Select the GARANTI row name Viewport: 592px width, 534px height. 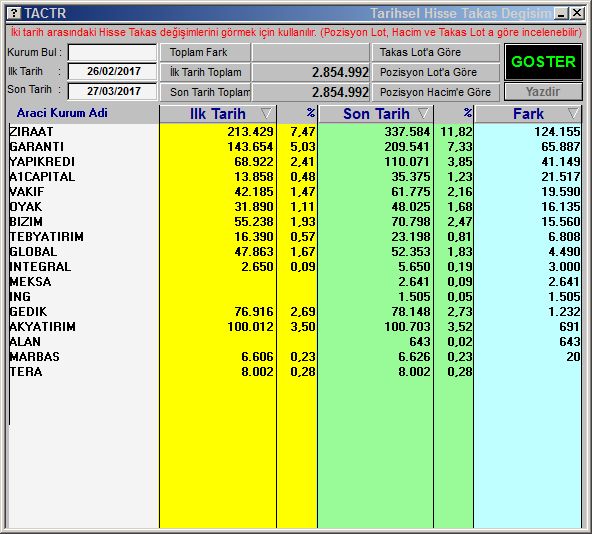click(37, 147)
